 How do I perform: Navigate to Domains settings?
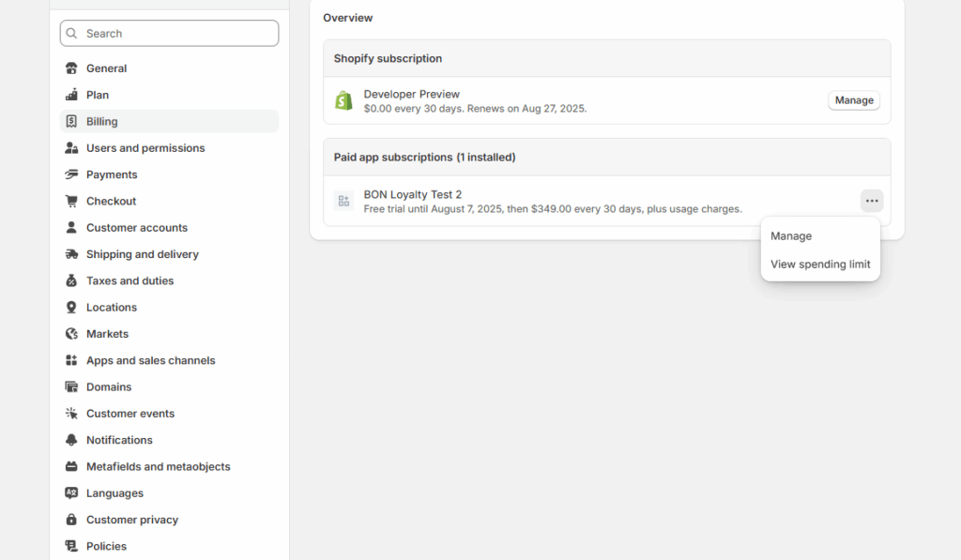coord(170,386)
